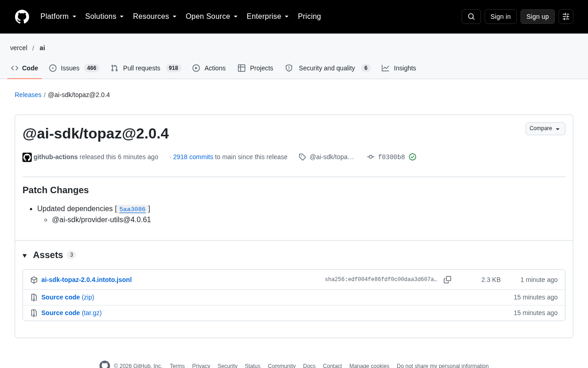Viewport: 588px width, 368px height.
Task: Open the Compare dropdown
Action: point(545,129)
